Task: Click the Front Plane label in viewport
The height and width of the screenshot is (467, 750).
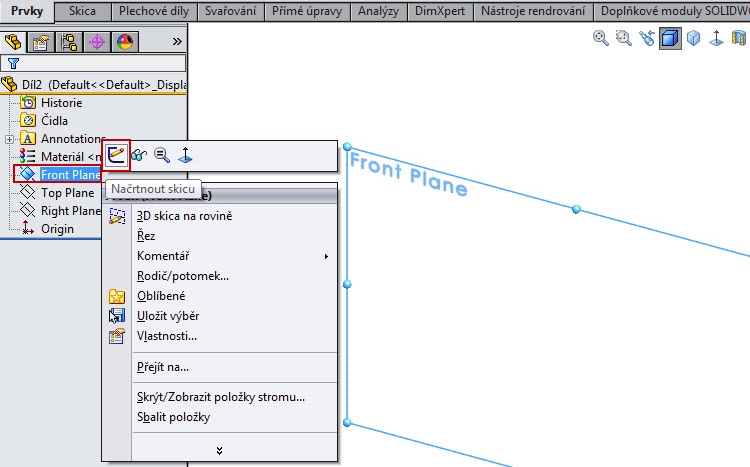Action: click(408, 175)
